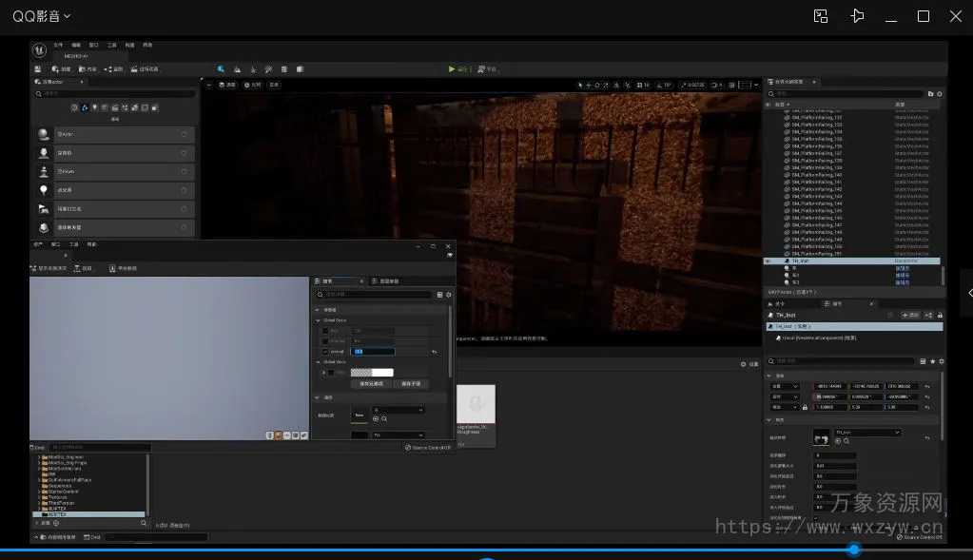Select the Point Light bulb icon
This screenshot has height=560, width=973.
coord(44,190)
